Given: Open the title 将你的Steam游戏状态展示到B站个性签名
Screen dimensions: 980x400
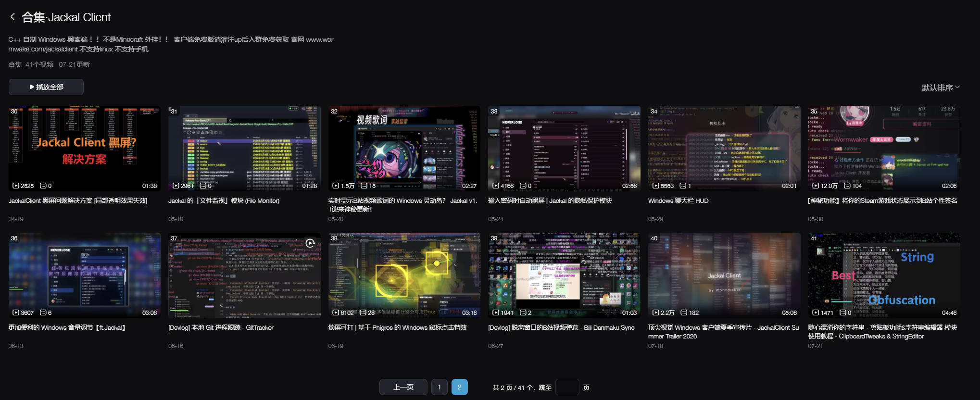Looking at the screenshot, I should pyautogui.click(x=883, y=200).
